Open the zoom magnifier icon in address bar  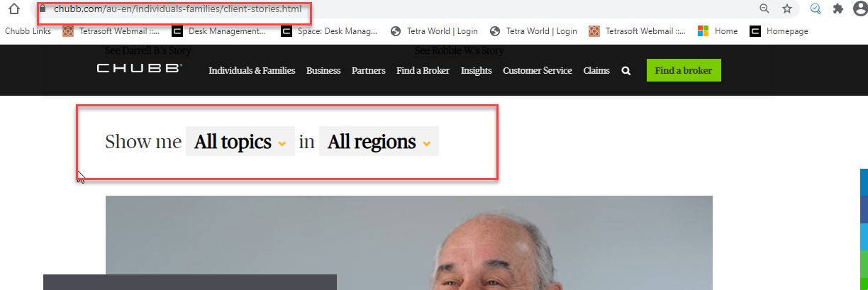tap(764, 9)
